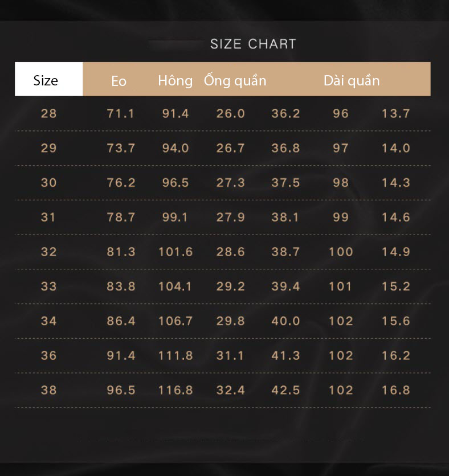Click waist value 71.1
The width and height of the screenshot is (449, 476).
point(121,113)
